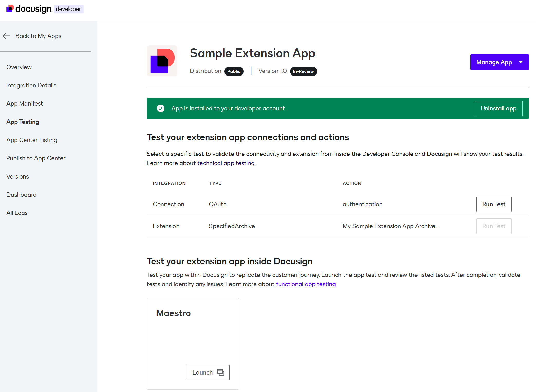Click the back arrow beside Back to My Apps
The image size is (536, 392).
6,36
